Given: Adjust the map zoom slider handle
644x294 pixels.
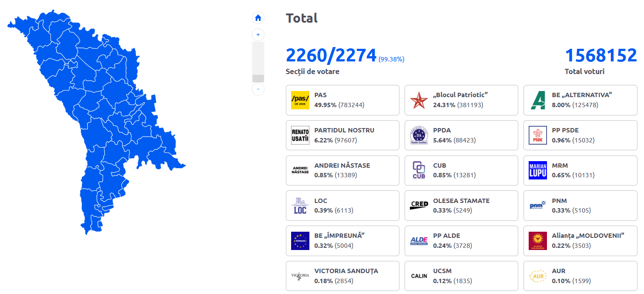Looking at the screenshot, I should coord(258,78).
